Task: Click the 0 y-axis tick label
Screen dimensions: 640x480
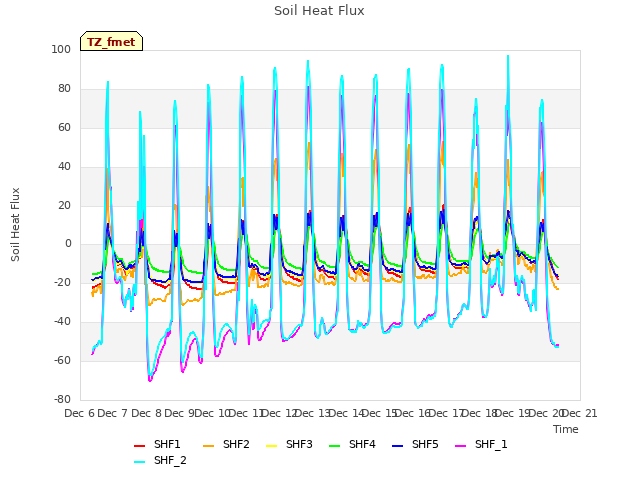Action: [68, 244]
